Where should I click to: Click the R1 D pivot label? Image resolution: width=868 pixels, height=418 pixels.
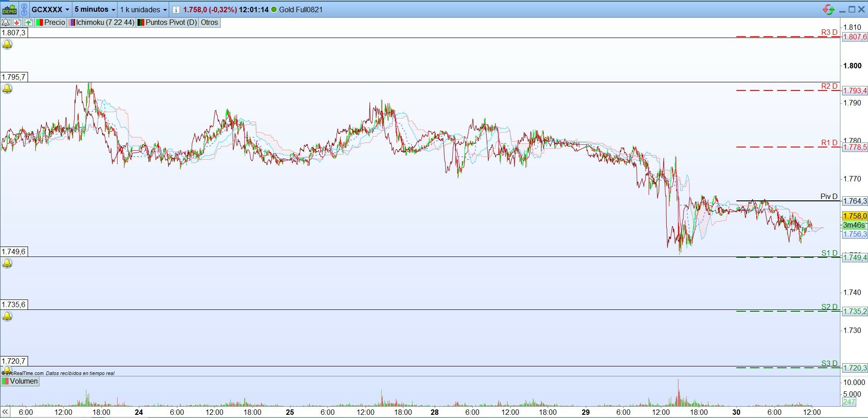[x=830, y=142]
